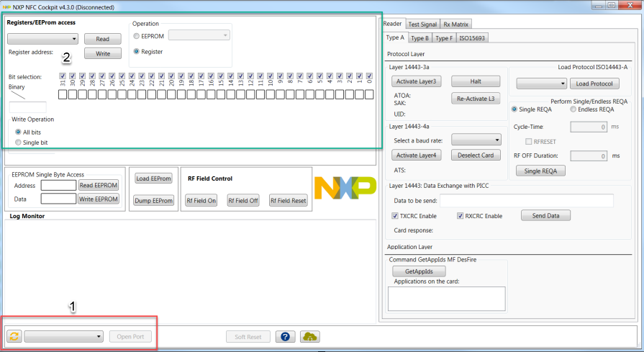Click the Send Data button
This screenshot has width=644, height=352.
click(x=545, y=215)
